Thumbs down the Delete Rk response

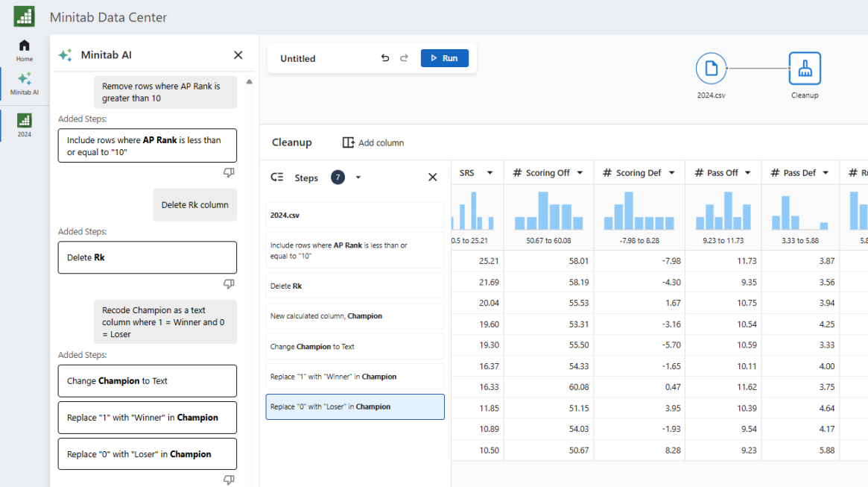point(229,284)
